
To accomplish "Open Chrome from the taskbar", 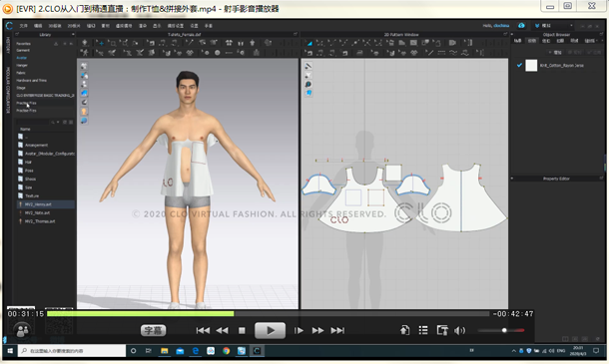I will 226,351.
